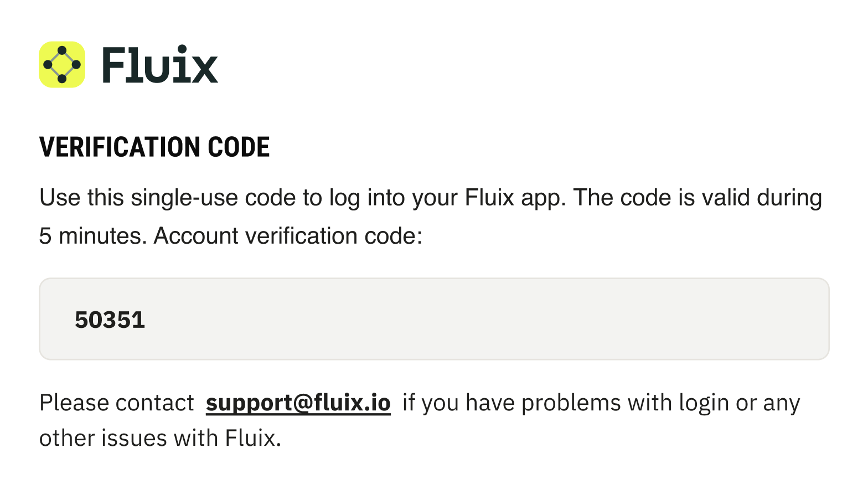Click the "5 minutes" text
Viewport: 868px width, 494px height.
coord(92,236)
